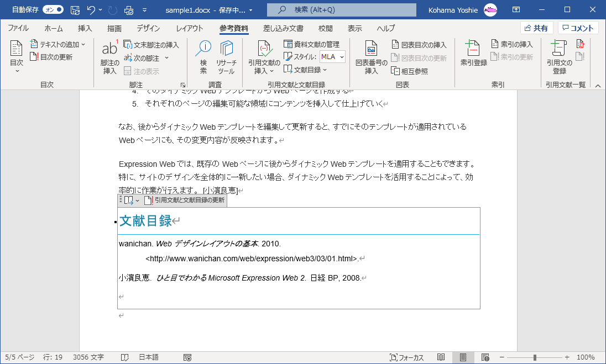This screenshot has width=606, height=364.
Task: Click the wanichan.com URL text in bibliography
Action: click(253, 259)
